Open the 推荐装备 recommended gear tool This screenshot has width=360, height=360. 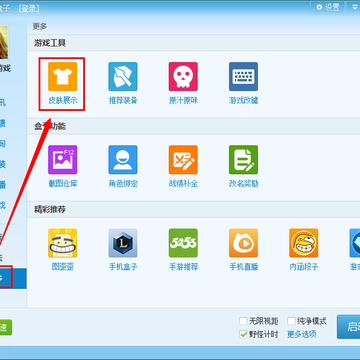coord(123,83)
